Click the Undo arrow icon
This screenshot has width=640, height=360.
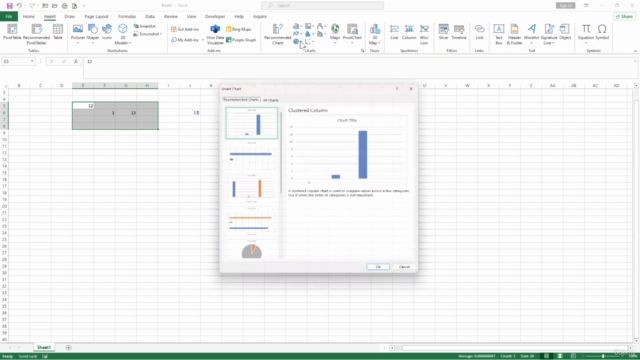click(19, 6)
